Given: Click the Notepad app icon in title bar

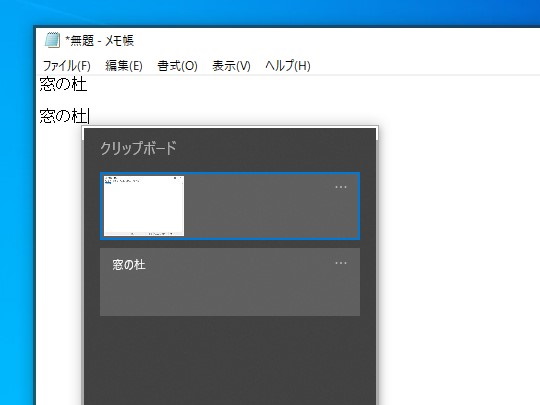Looking at the screenshot, I should click(x=52, y=40).
